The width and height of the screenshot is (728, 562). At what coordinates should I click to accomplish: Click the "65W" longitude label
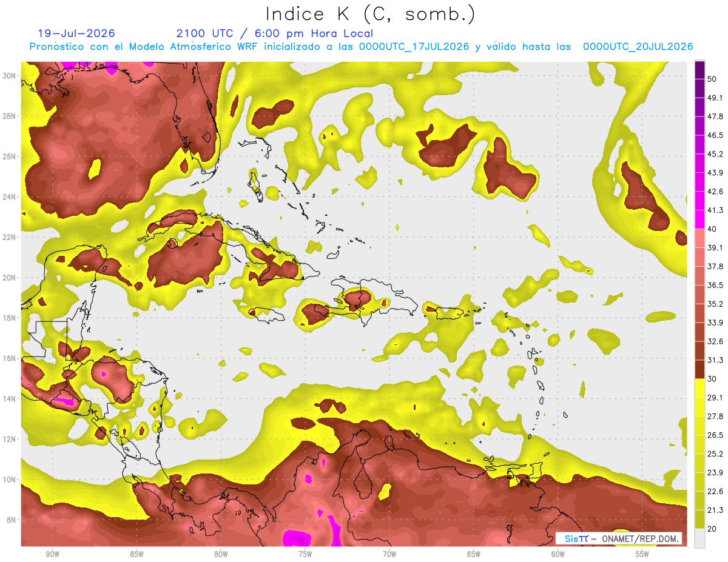tap(474, 555)
